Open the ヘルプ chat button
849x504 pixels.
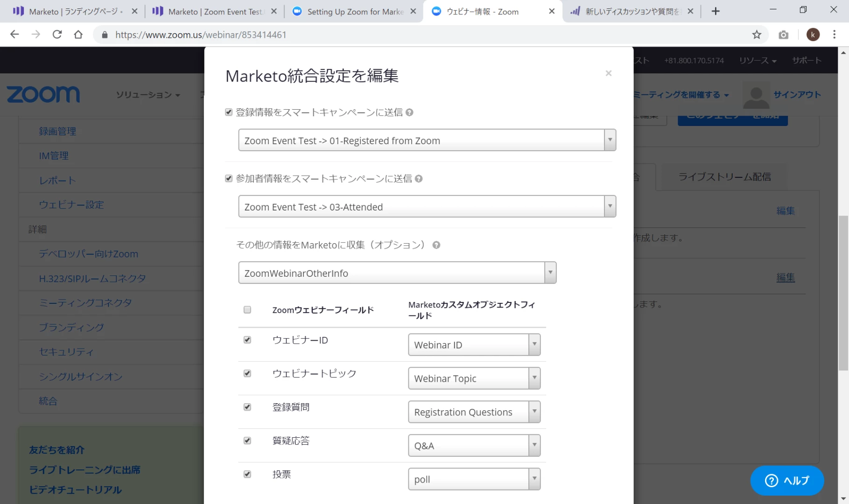(x=787, y=480)
